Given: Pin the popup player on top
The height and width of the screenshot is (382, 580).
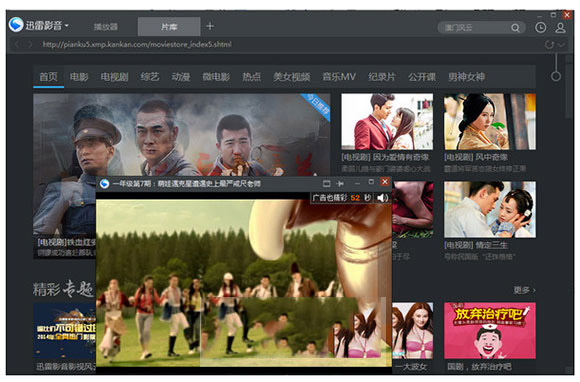Looking at the screenshot, I should click(x=340, y=183).
